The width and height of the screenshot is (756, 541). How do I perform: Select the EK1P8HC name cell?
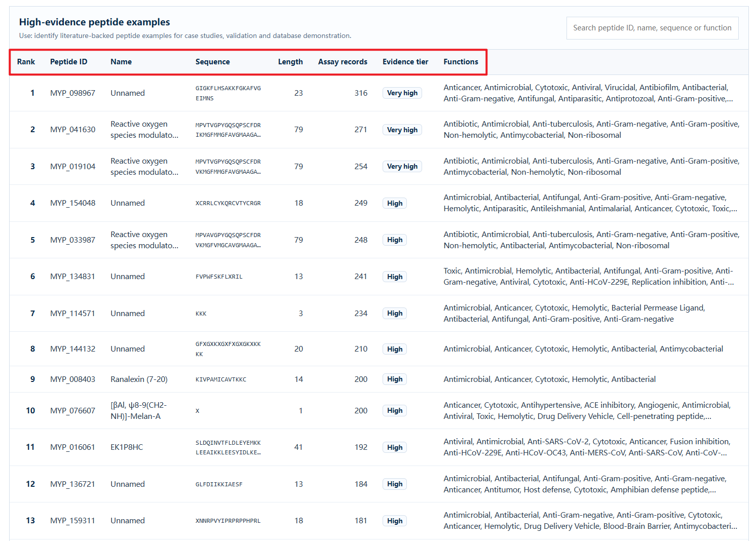pos(127,447)
